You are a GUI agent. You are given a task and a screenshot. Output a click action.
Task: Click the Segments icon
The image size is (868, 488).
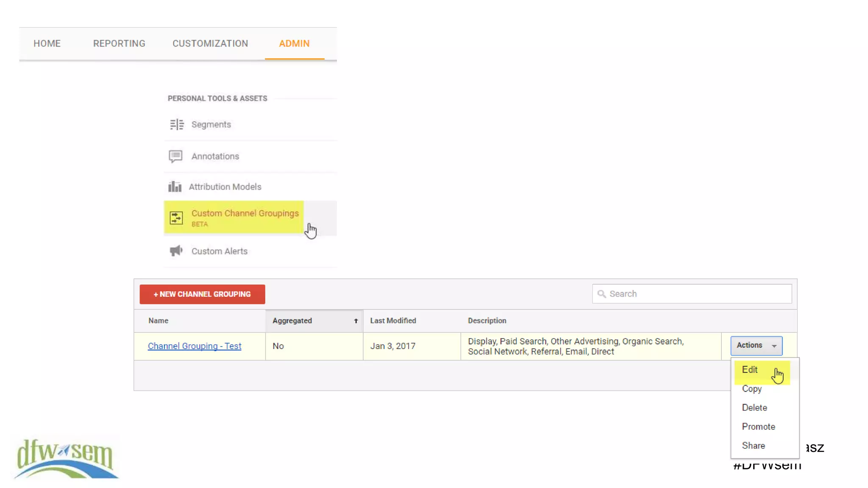click(176, 125)
